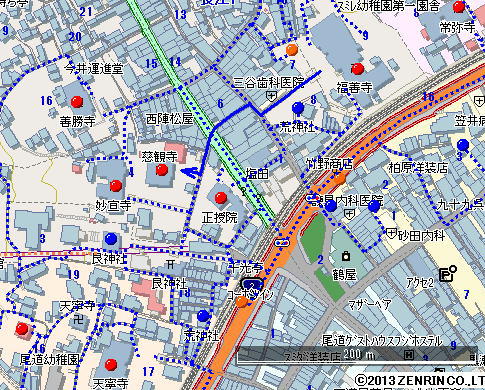485x390 pixels.
Task: Click the blue marker above 荒神社 at bottom
Action: click(x=203, y=315)
